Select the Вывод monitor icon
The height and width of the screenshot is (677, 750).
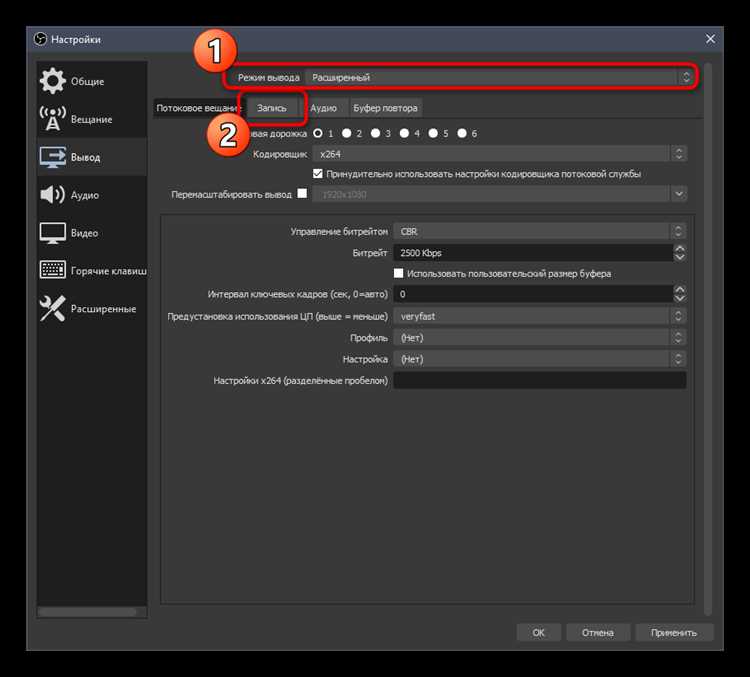[x=53, y=157]
